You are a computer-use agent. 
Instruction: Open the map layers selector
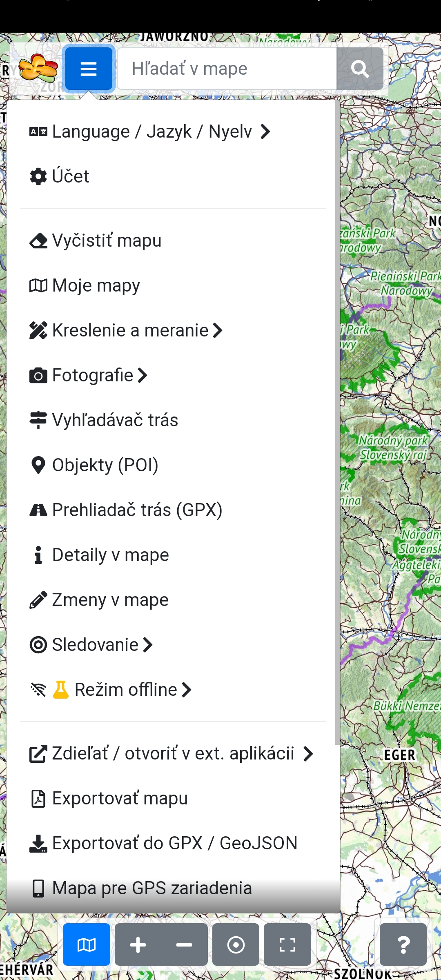pyautogui.click(x=87, y=944)
